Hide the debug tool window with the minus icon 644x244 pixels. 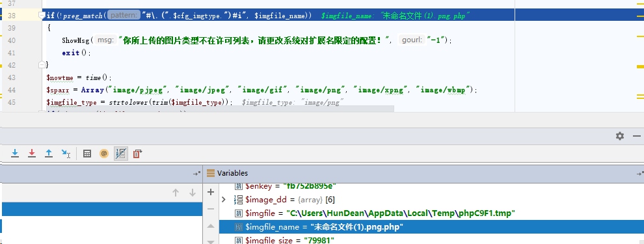pos(637,136)
